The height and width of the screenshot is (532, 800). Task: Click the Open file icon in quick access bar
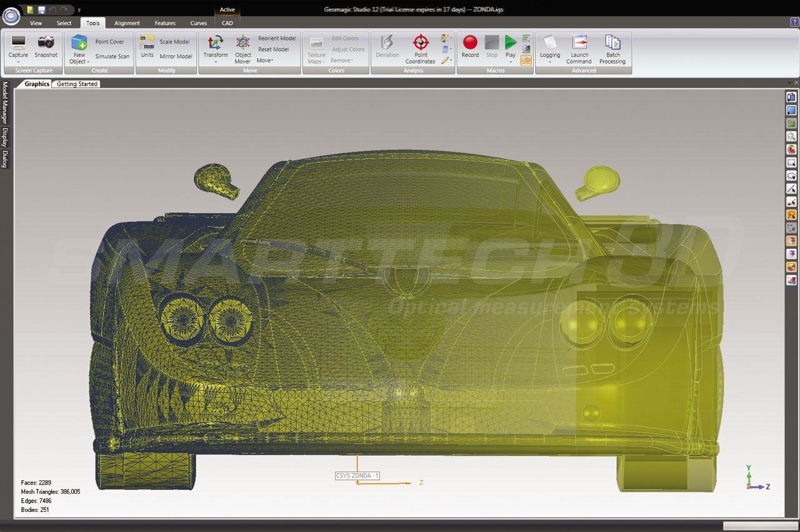pos(30,10)
